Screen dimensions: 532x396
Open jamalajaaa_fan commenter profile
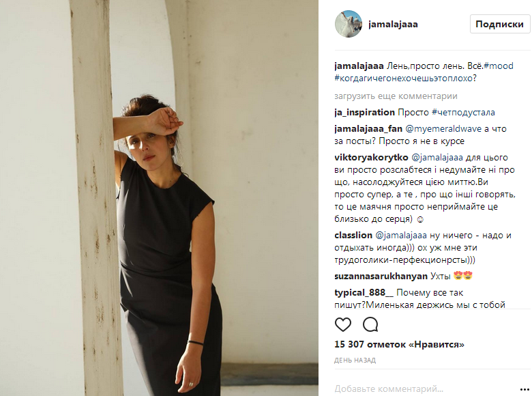368,129
